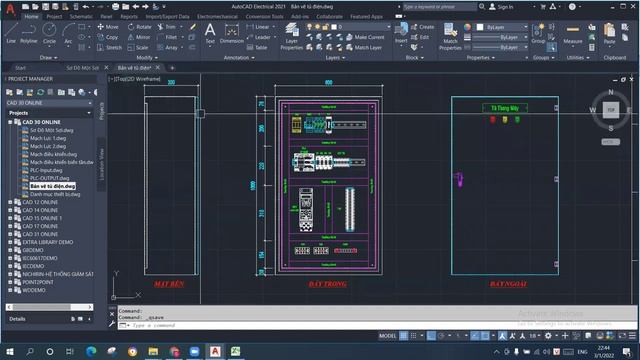This screenshot has width=640, height=360.
Task: Toggle ortho mode in status bar
Action: pyautogui.click(x=431, y=336)
